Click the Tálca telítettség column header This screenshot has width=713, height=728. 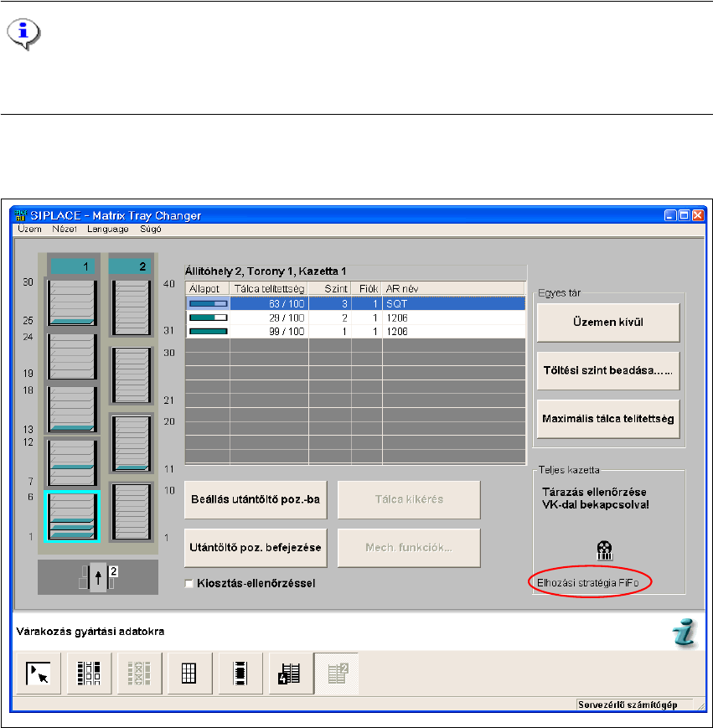[x=268, y=288]
